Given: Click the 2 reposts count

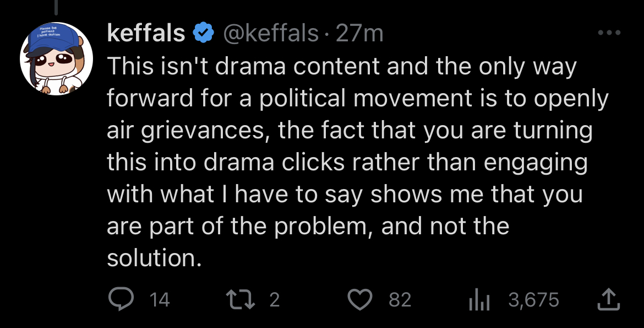Looking at the screenshot, I should [x=275, y=299].
